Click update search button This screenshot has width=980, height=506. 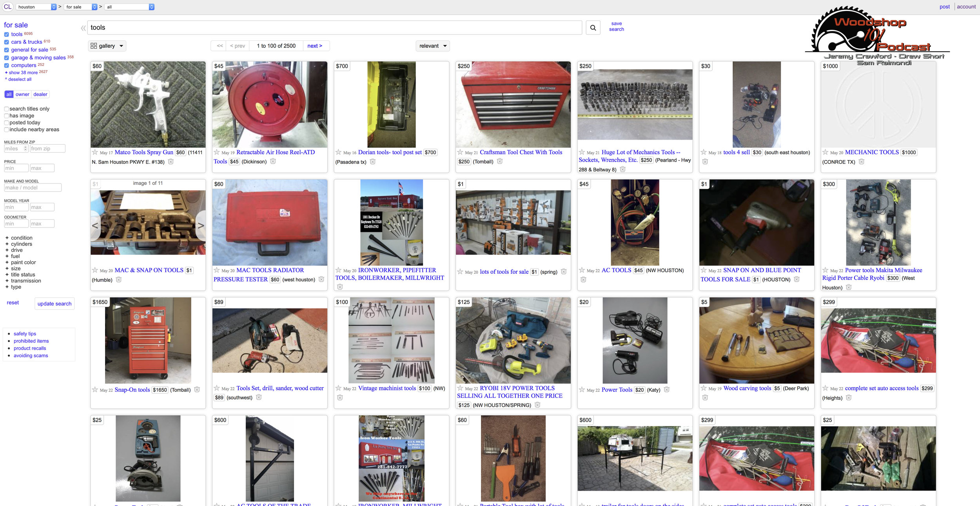[54, 304]
